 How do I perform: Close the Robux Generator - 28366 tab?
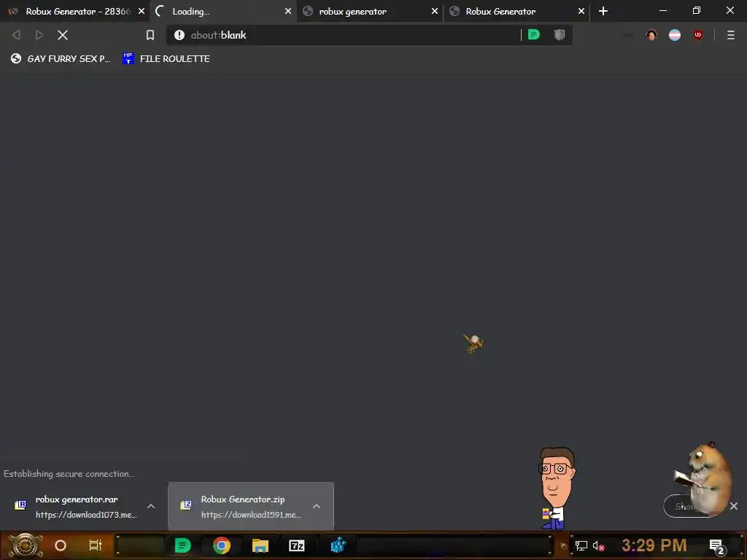pyautogui.click(x=141, y=11)
